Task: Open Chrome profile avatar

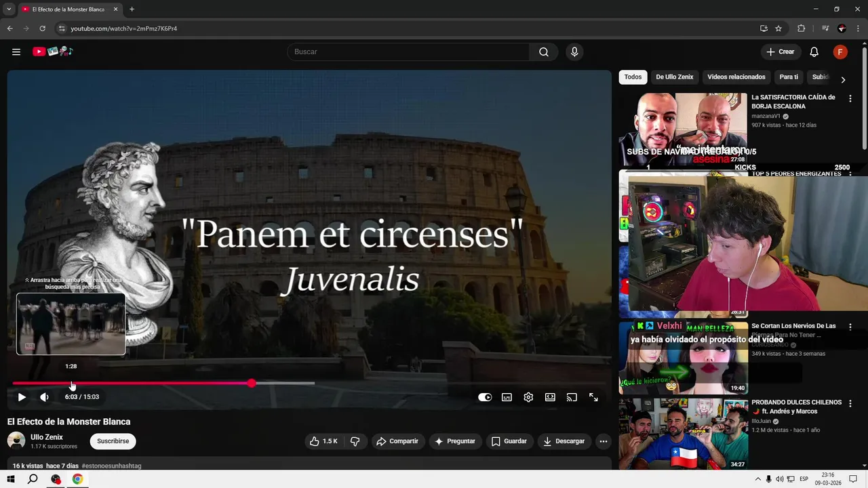Action: (842, 28)
